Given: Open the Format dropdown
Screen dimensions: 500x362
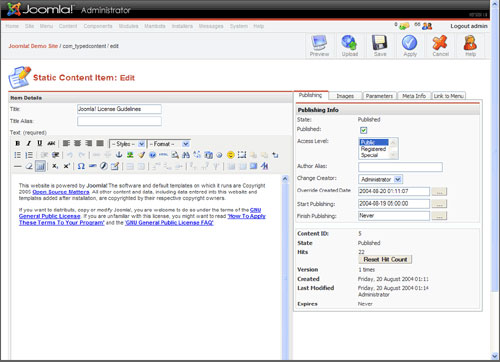Looking at the screenshot, I should [168, 144].
